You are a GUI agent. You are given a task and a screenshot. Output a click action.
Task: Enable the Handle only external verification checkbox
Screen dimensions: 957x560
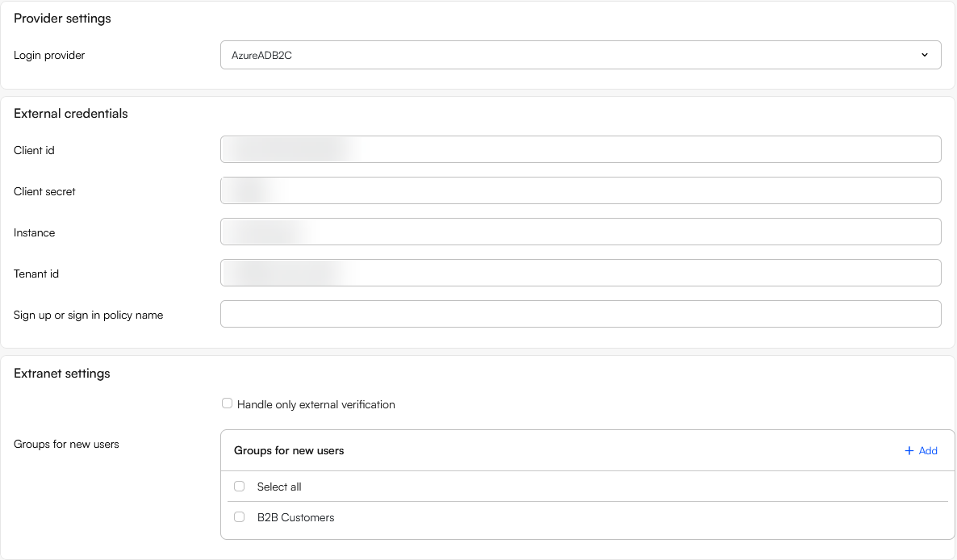click(x=227, y=403)
